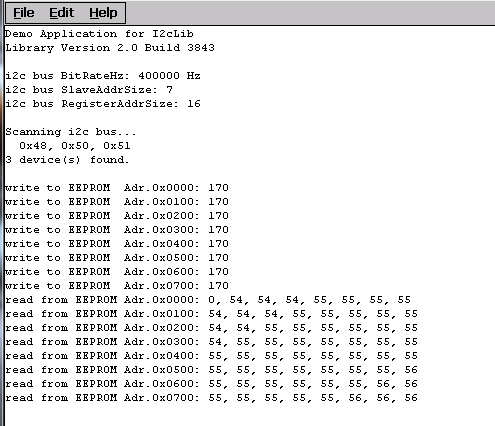Select the 'Demo Application for I2cLib' line
Screen dimensions: 495x426
coord(99,34)
